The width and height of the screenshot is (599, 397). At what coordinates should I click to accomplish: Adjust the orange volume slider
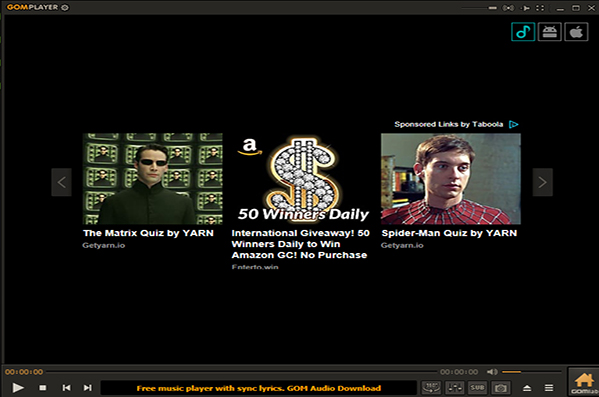point(531,372)
